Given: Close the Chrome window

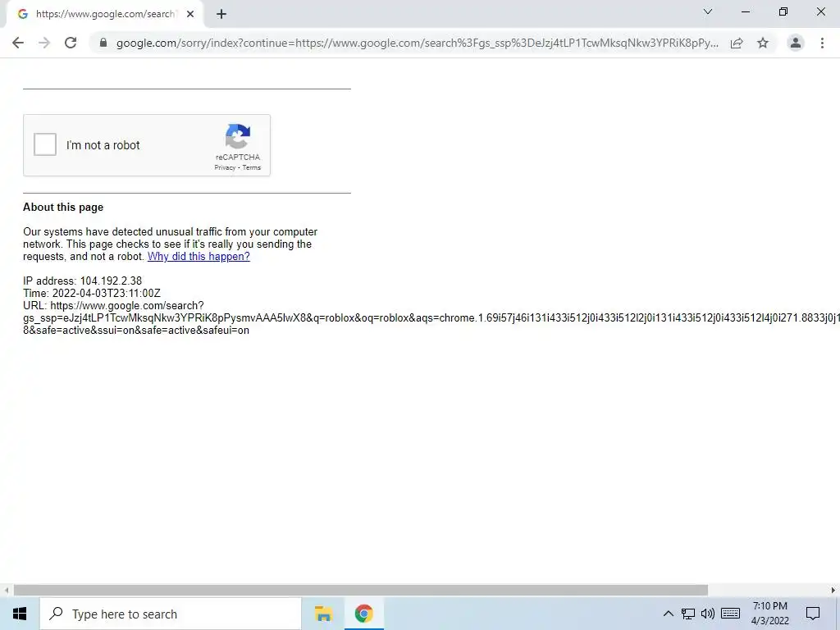Looking at the screenshot, I should 820,11.
